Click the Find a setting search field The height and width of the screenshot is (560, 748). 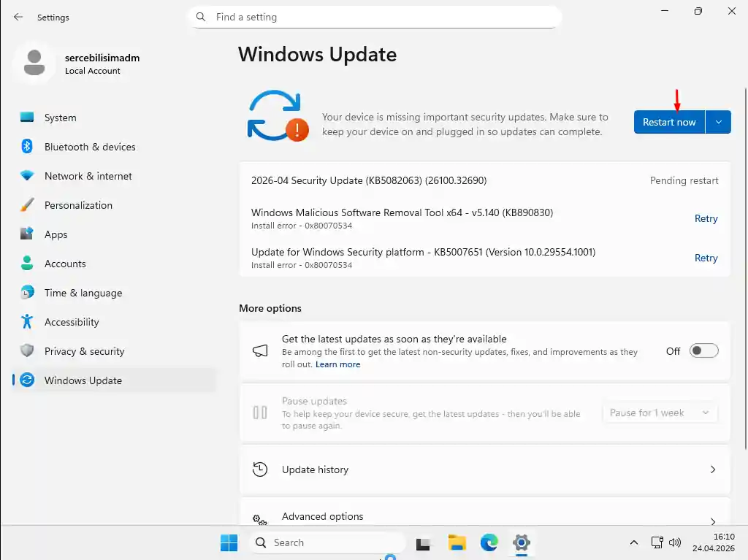pos(375,18)
